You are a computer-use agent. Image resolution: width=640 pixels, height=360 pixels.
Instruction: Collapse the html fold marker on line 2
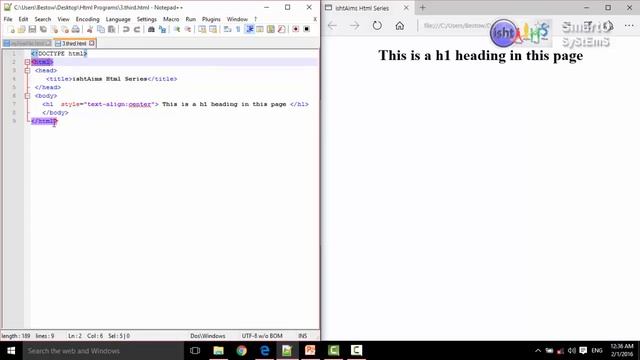(27, 62)
